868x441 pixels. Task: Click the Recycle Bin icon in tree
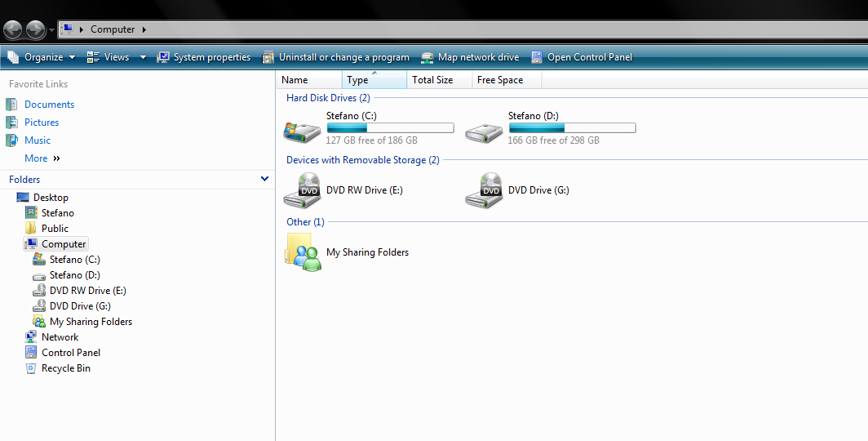(31, 368)
